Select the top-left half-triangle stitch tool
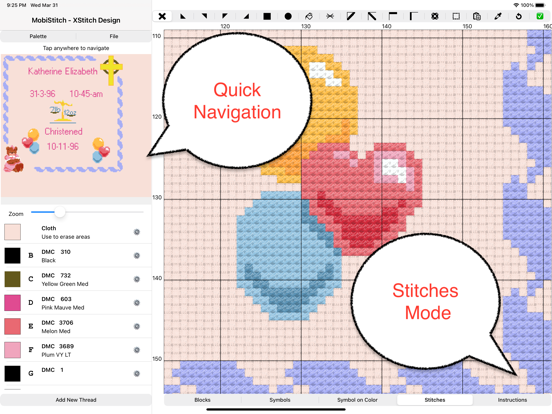 (225, 16)
